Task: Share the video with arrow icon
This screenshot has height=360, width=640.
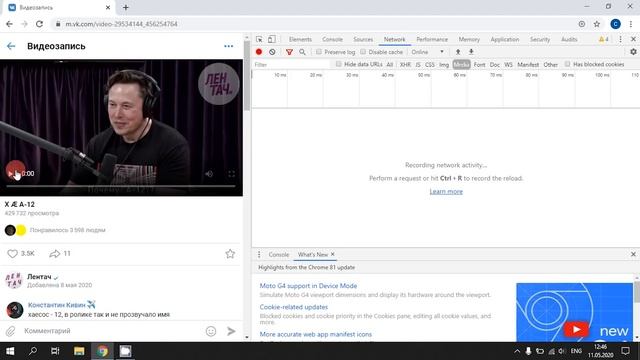Action: [x=54, y=253]
